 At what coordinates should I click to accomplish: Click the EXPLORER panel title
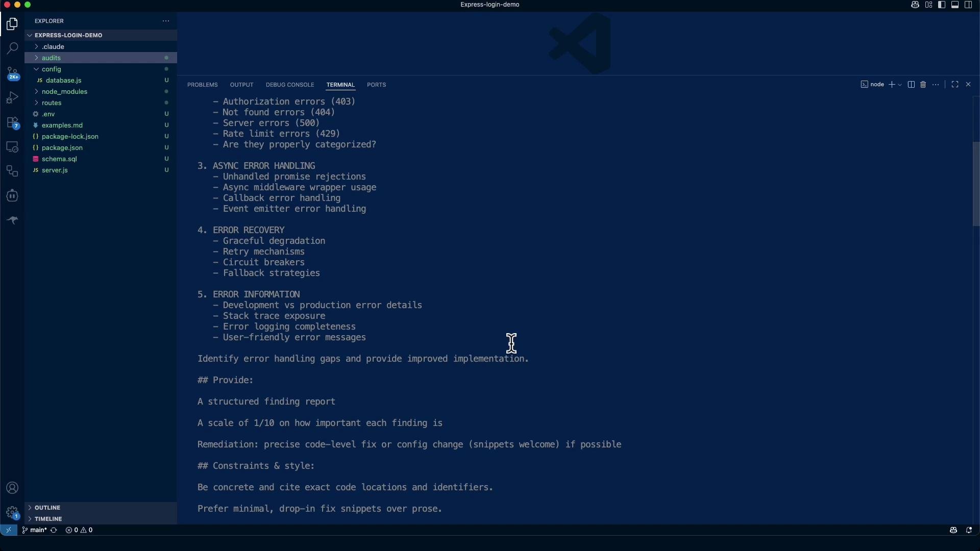(49, 21)
